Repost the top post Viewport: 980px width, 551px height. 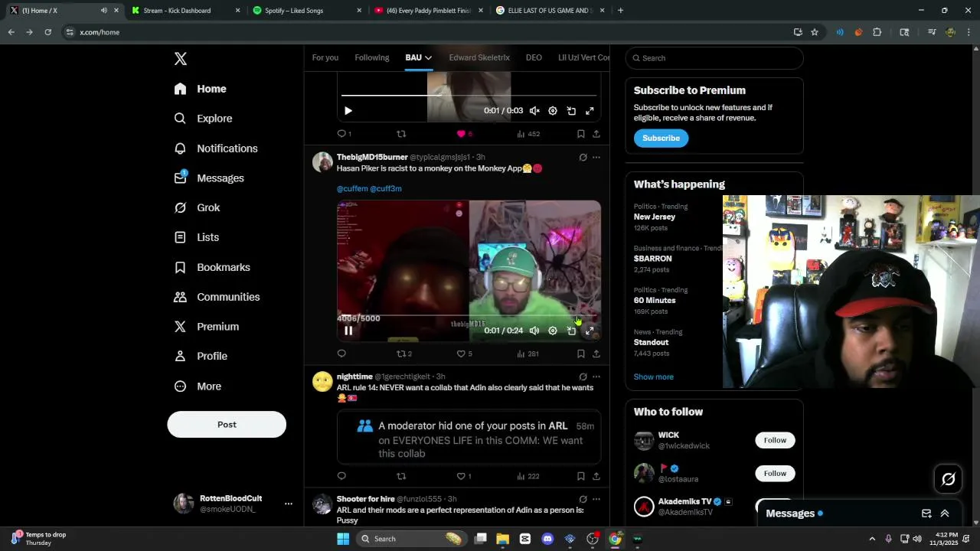(400, 134)
